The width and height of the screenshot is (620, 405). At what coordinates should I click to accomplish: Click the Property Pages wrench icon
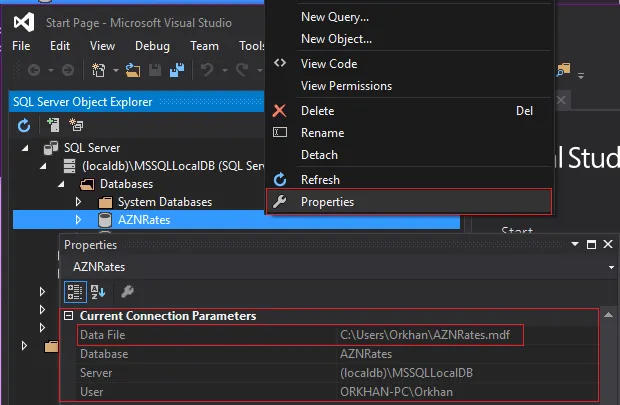tap(127, 292)
